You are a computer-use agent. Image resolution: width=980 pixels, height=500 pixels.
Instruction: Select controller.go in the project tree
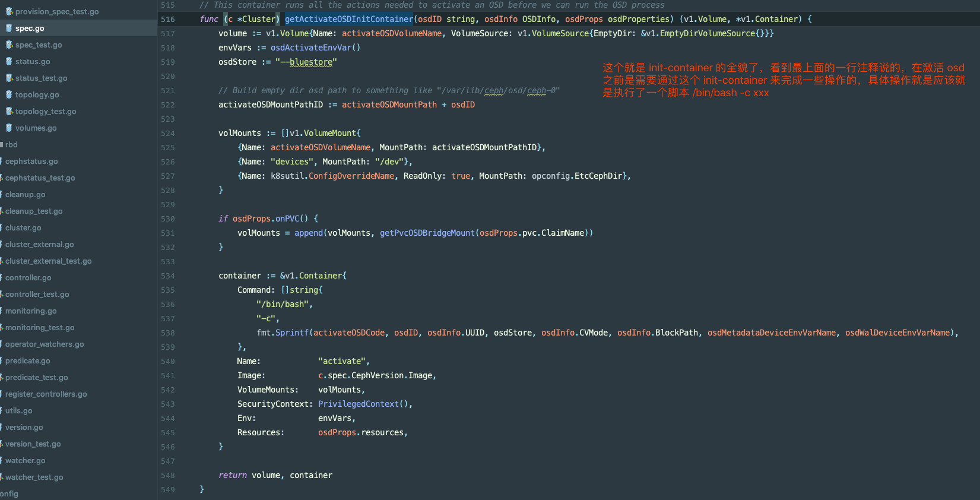(28, 277)
